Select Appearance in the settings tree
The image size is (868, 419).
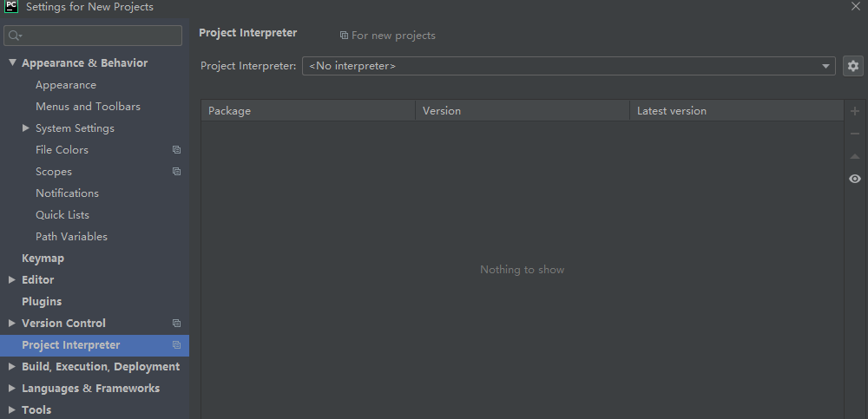point(66,85)
